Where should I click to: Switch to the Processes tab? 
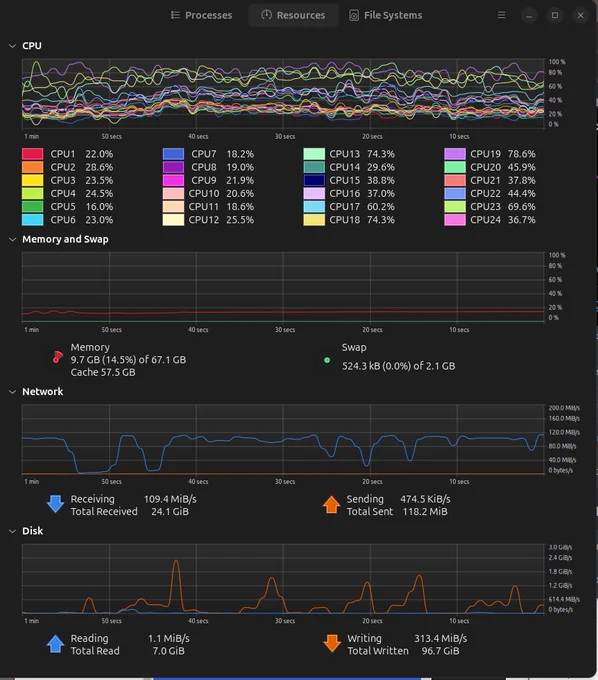click(202, 15)
